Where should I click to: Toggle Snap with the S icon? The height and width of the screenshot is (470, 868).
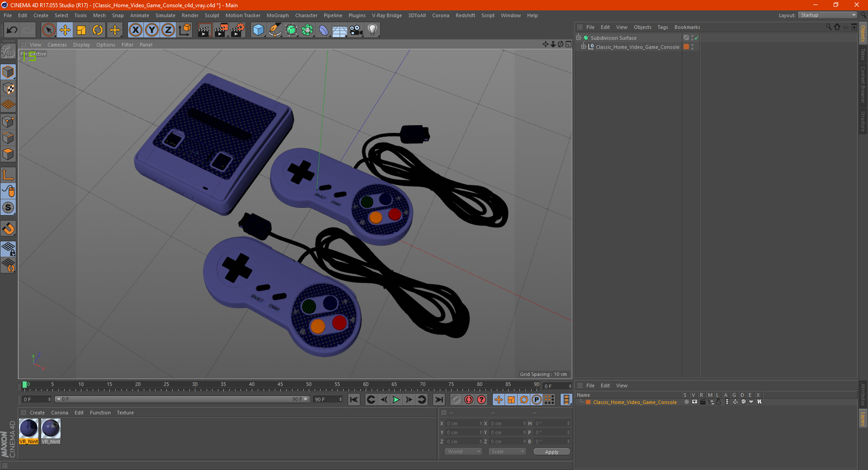point(8,208)
